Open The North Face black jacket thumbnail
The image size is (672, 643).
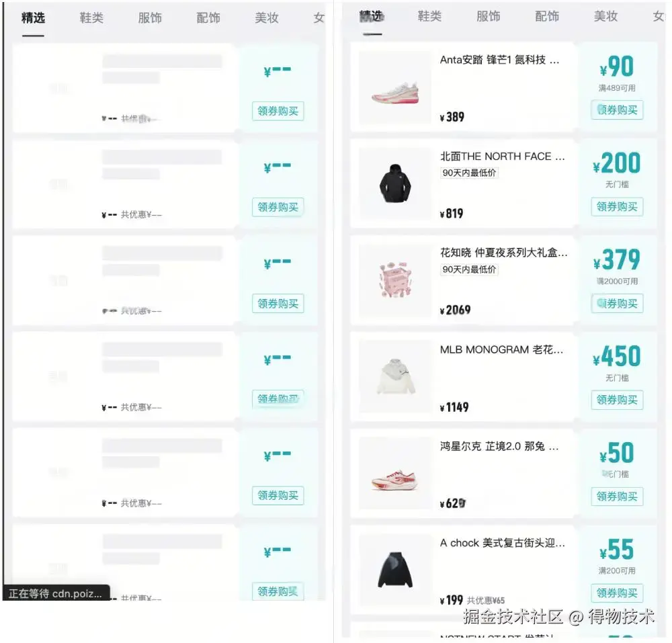tap(395, 184)
